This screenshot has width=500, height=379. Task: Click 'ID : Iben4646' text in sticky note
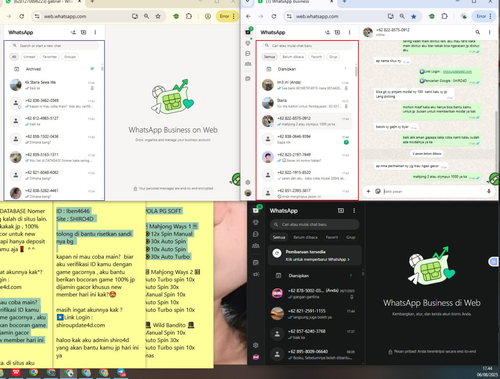73,211
